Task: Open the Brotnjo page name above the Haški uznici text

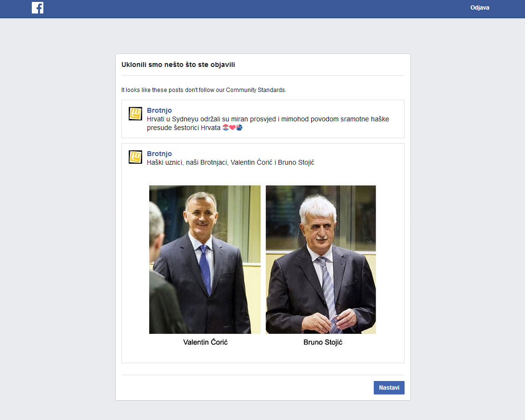Action: [x=159, y=154]
